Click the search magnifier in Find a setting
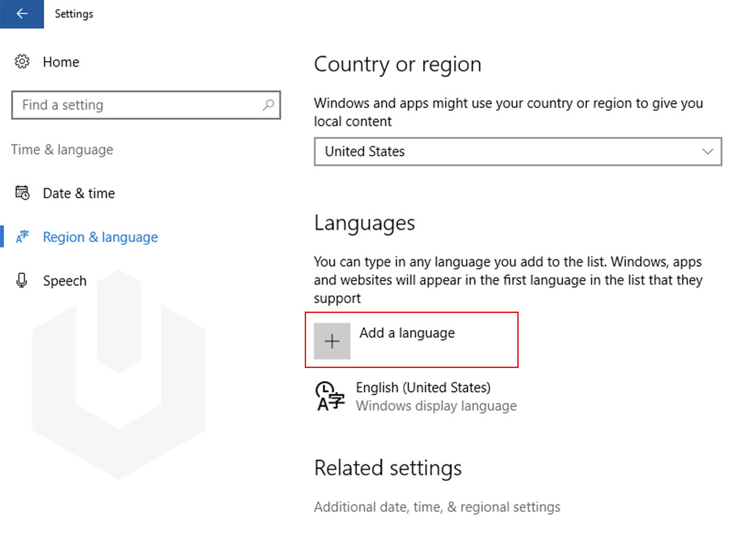Image resolution: width=756 pixels, height=540 pixels. click(x=269, y=105)
